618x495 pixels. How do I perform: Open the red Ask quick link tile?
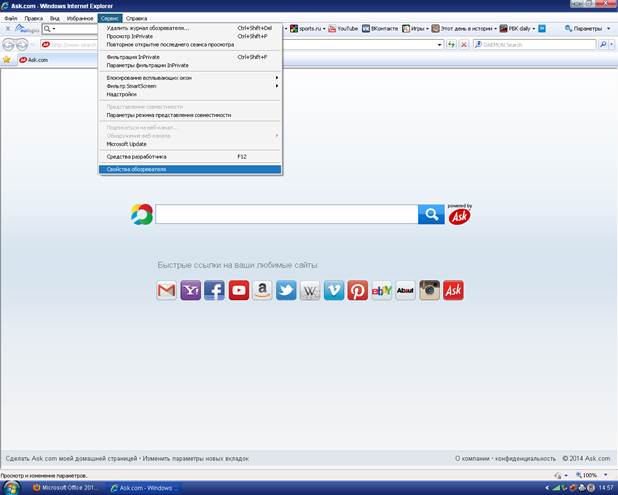click(x=453, y=290)
